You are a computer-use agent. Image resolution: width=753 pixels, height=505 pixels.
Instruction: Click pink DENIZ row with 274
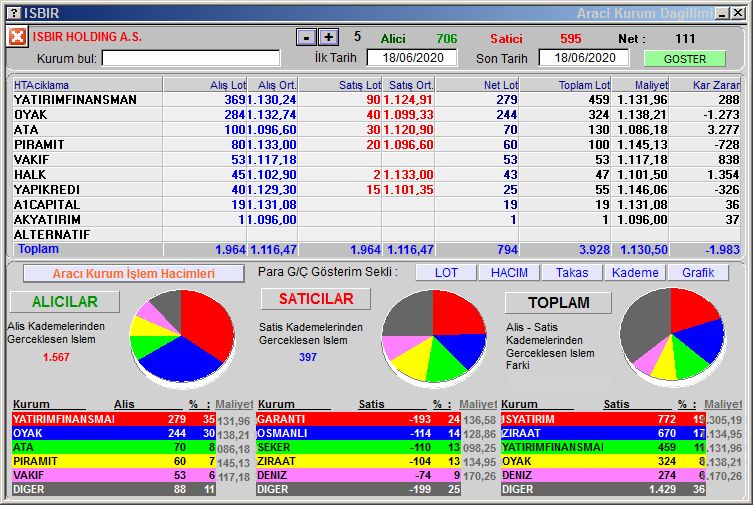(x=603, y=475)
